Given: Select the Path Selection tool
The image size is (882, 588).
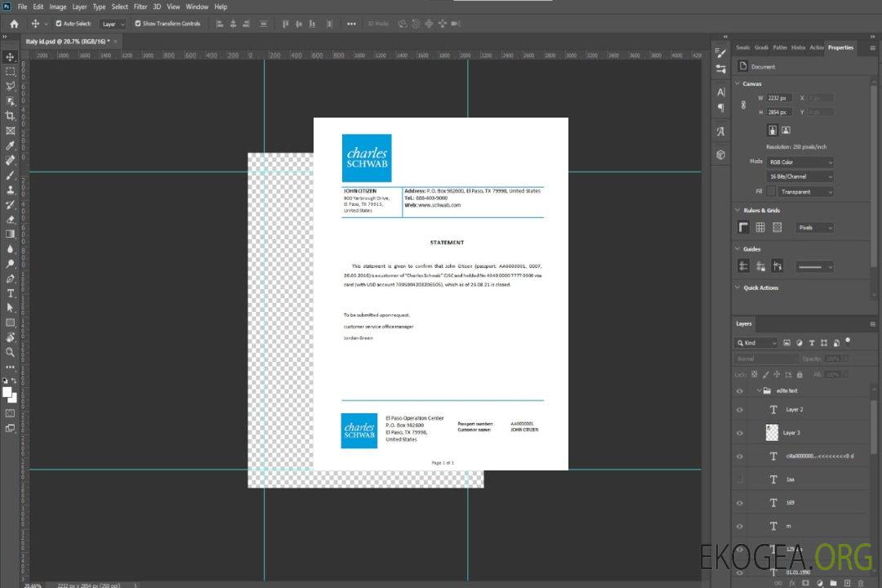Looking at the screenshot, I should click(x=10, y=308).
